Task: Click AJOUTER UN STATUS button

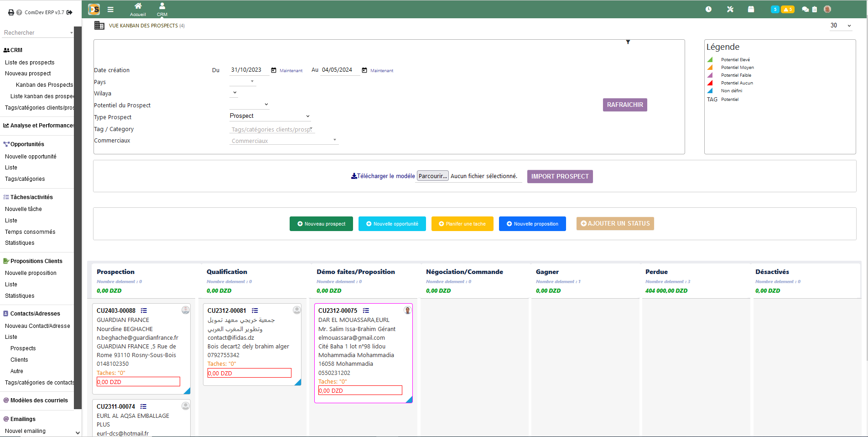Action: pyautogui.click(x=615, y=224)
